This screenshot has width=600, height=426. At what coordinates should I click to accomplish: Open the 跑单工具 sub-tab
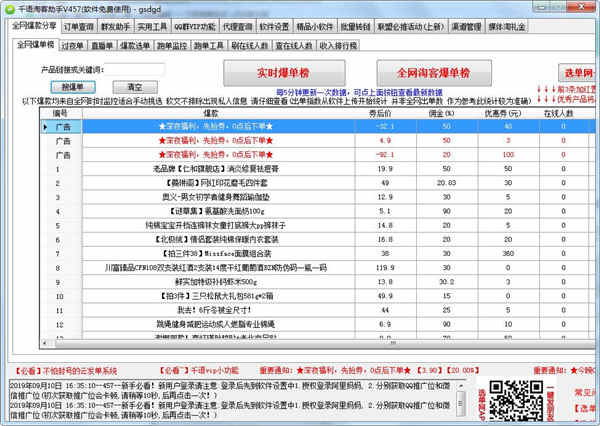pyautogui.click(x=209, y=46)
